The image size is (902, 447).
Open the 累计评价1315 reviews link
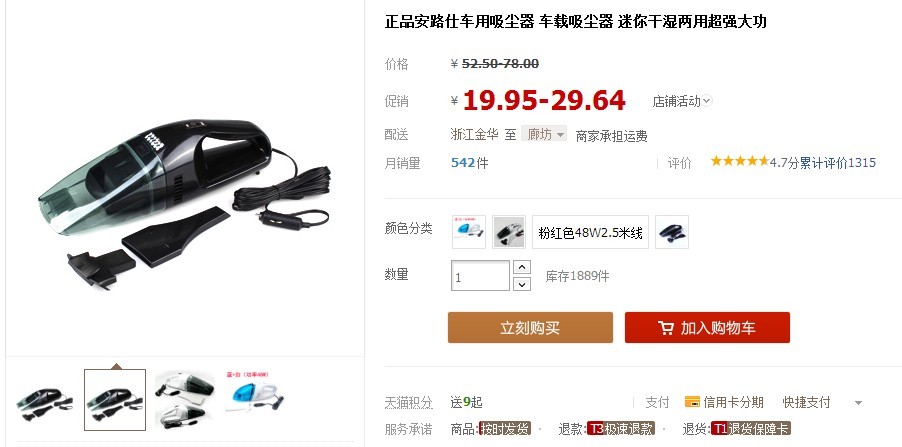click(x=838, y=163)
